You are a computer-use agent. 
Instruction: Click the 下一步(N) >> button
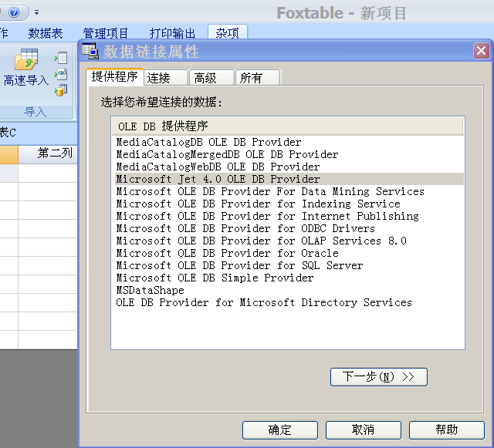379,377
